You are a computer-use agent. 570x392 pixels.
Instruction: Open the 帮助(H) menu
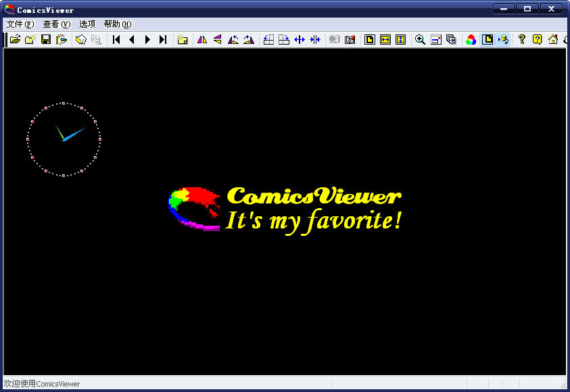coord(118,24)
